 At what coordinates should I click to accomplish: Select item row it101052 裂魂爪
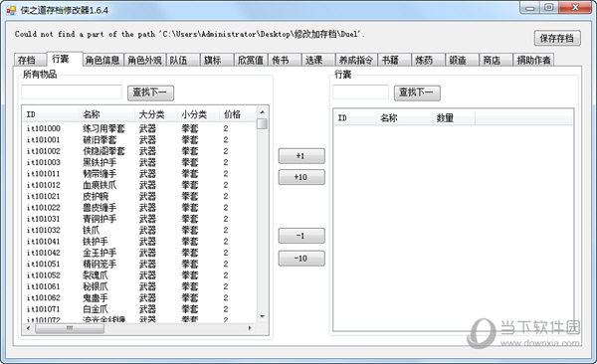point(139,275)
